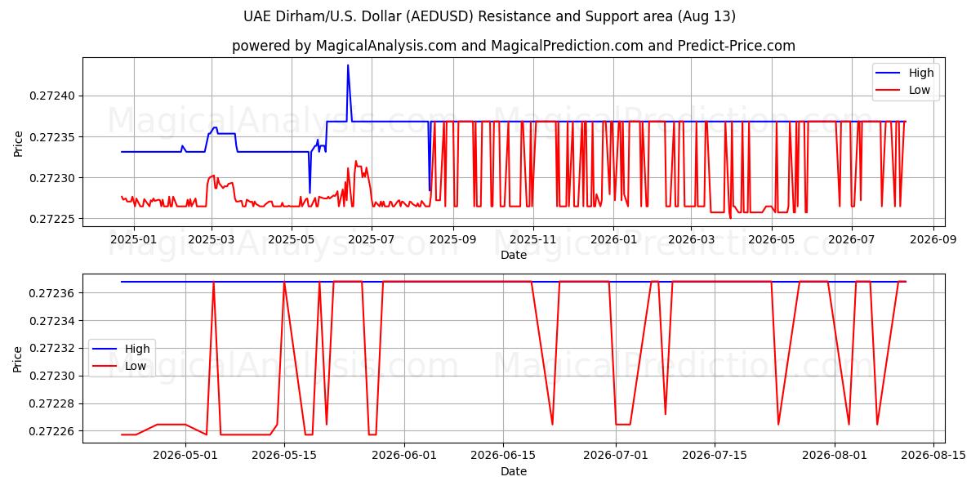Click the 2026-09 date tick label
Screen dimensions: 980x490
[x=932, y=239]
